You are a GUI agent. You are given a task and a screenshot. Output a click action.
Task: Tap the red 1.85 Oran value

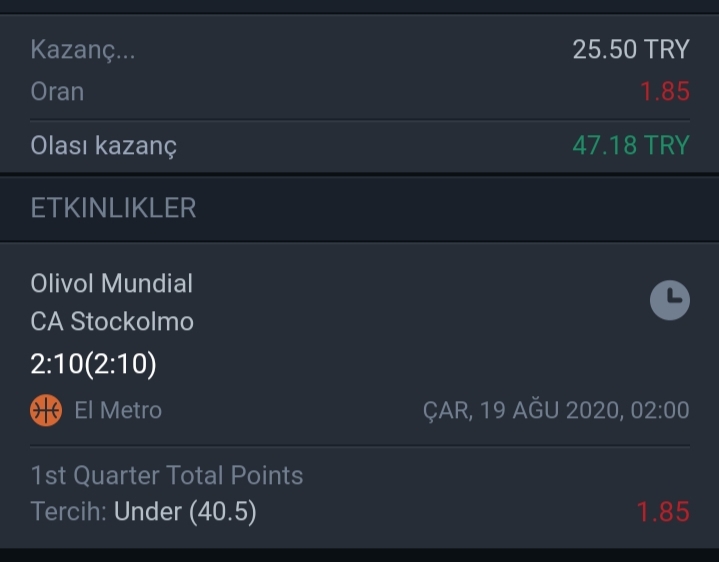coord(665,91)
